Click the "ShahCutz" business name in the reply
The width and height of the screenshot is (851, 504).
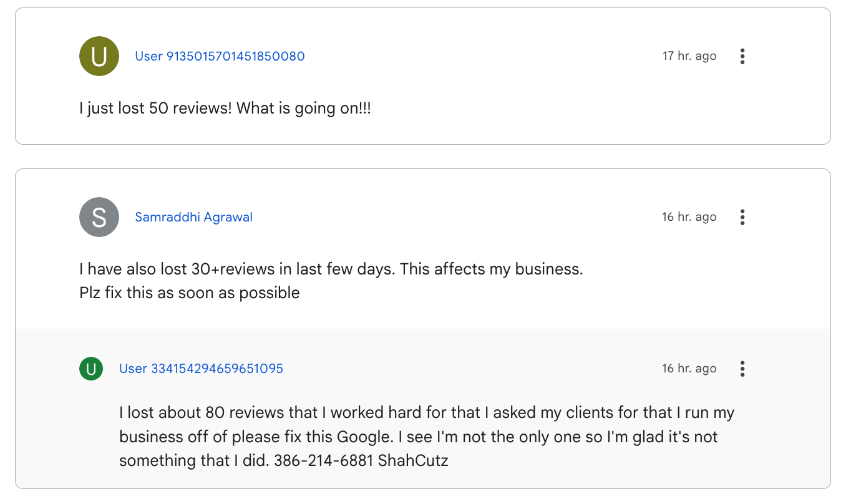[x=414, y=461]
